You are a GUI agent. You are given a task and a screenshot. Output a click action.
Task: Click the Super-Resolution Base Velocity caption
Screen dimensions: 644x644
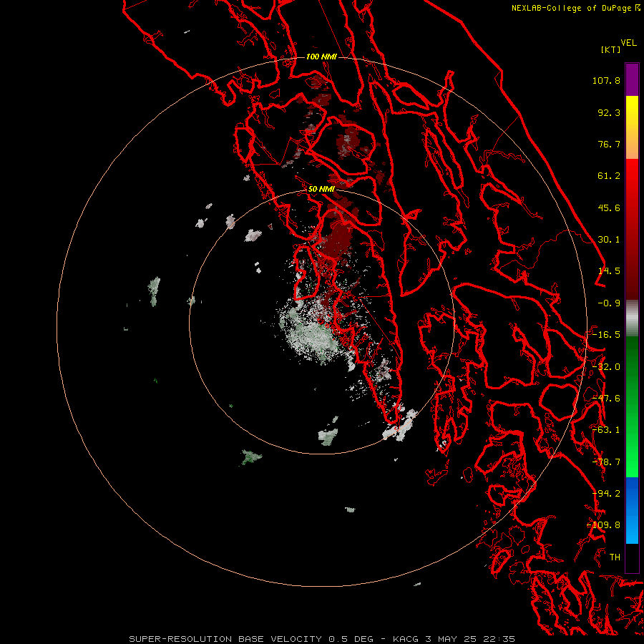(322, 639)
